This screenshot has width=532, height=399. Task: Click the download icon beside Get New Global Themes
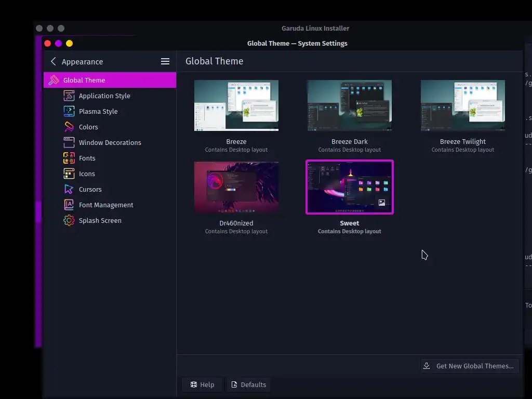(x=427, y=366)
